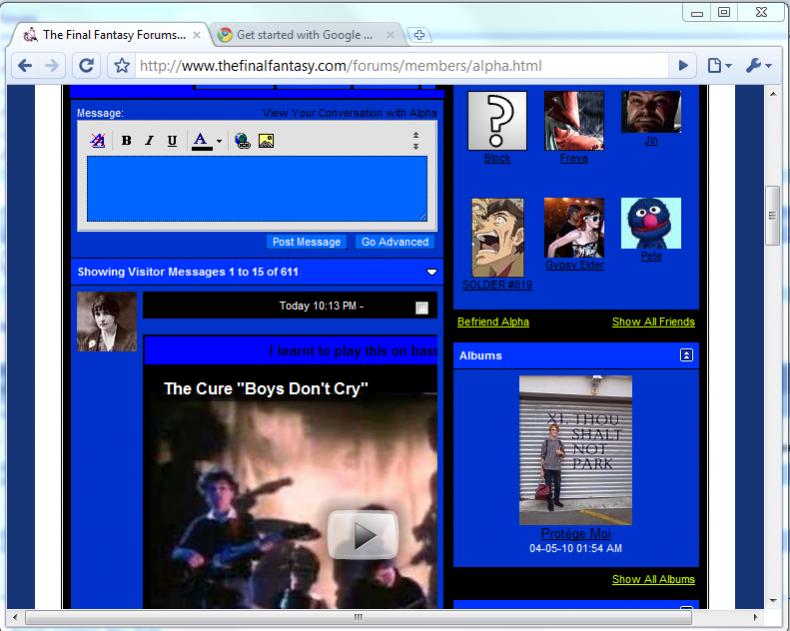The width and height of the screenshot is (790, 631).
Task: Open the wrench tools menu
Action: coord(758,66)
